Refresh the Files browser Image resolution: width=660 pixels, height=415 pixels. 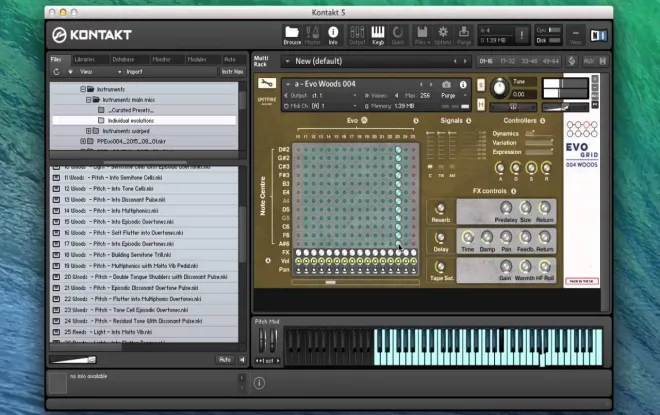(56, 72)
